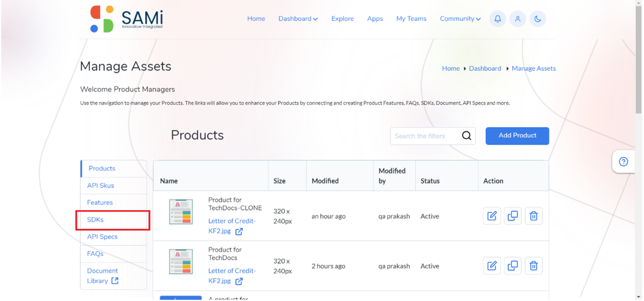Image resolution: width=644 pixels, height=301 pixels.
Task: Delete the 2 hours ago product row
Action: point(534,266)
